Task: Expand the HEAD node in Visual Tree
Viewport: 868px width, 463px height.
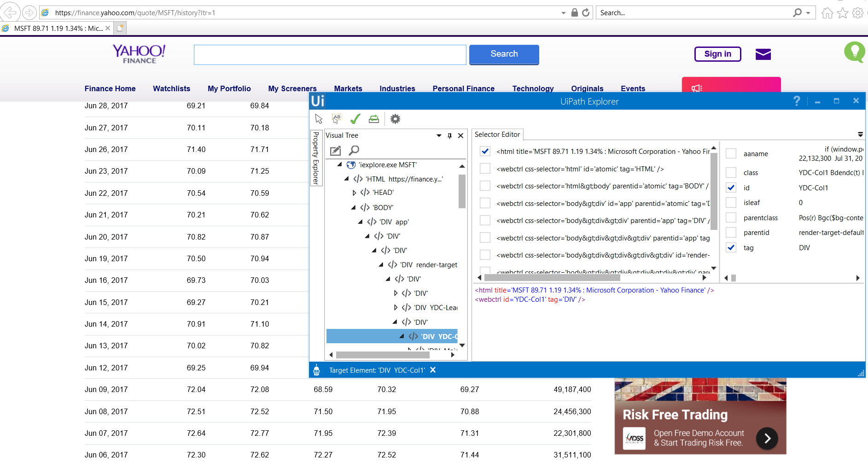Action: 355,193
